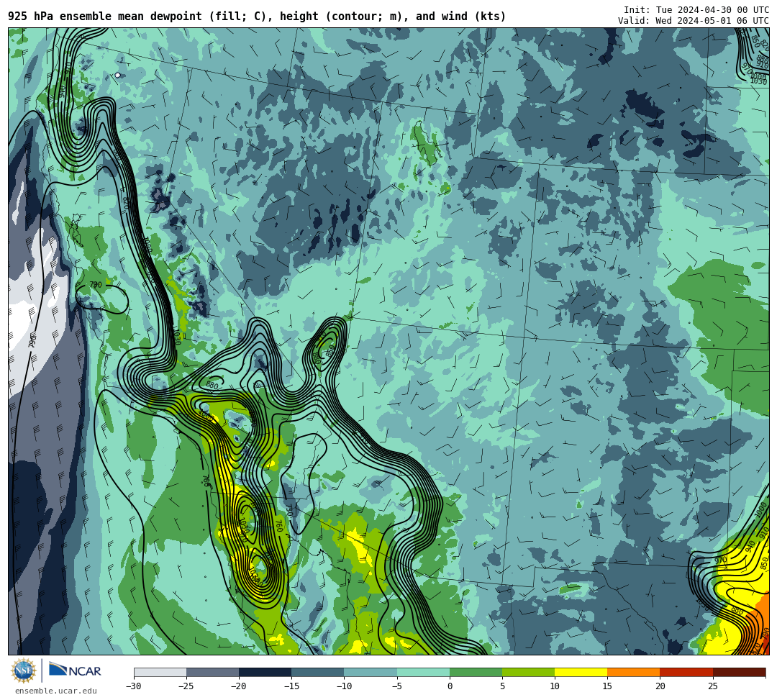Click the plot title '925 hPa ensemble mean dewpoint'
The width and height of the screenshot is (777, 700).
pyautogui.click(x=104, y=17)
